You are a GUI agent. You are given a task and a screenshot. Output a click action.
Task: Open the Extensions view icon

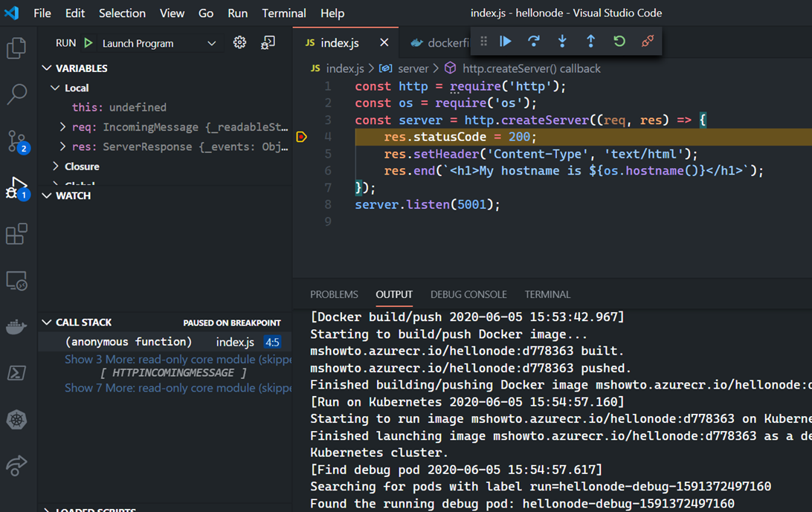[x=16, y=234]
